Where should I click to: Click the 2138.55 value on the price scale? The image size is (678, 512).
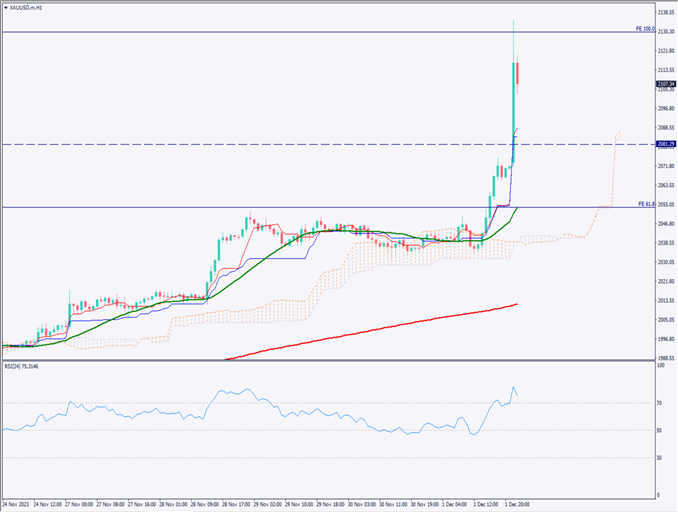point(665,12)
